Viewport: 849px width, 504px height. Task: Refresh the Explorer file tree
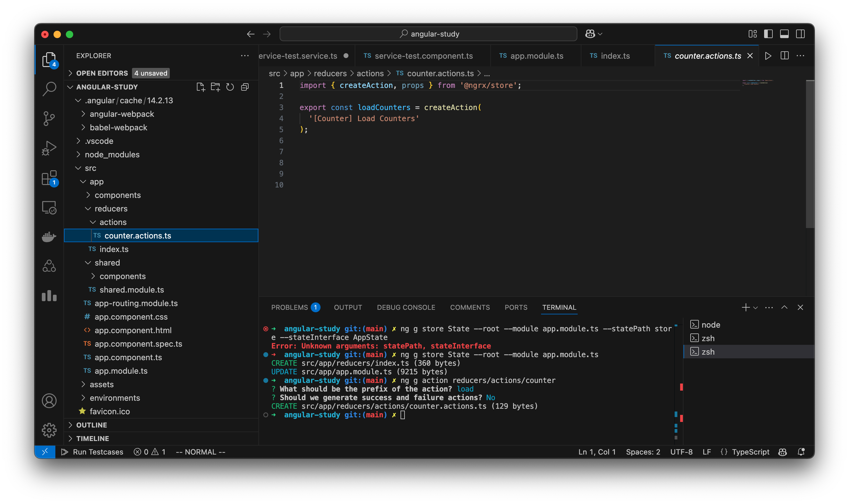pos(230,87)
